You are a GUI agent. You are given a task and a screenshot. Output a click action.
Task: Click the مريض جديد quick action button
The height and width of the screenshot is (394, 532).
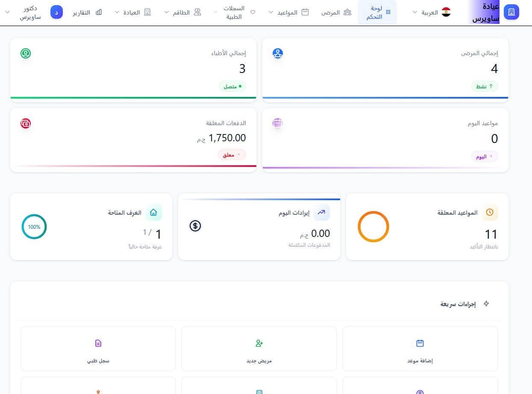coord(259,349)
